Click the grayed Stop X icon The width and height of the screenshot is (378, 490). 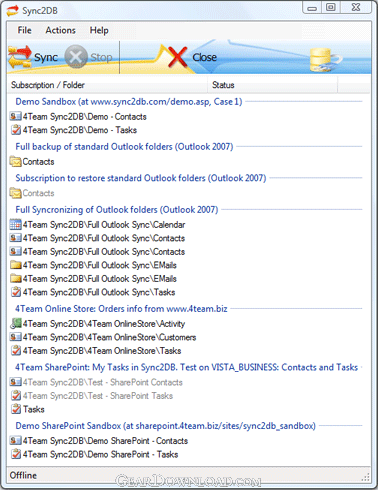[76, 57]
